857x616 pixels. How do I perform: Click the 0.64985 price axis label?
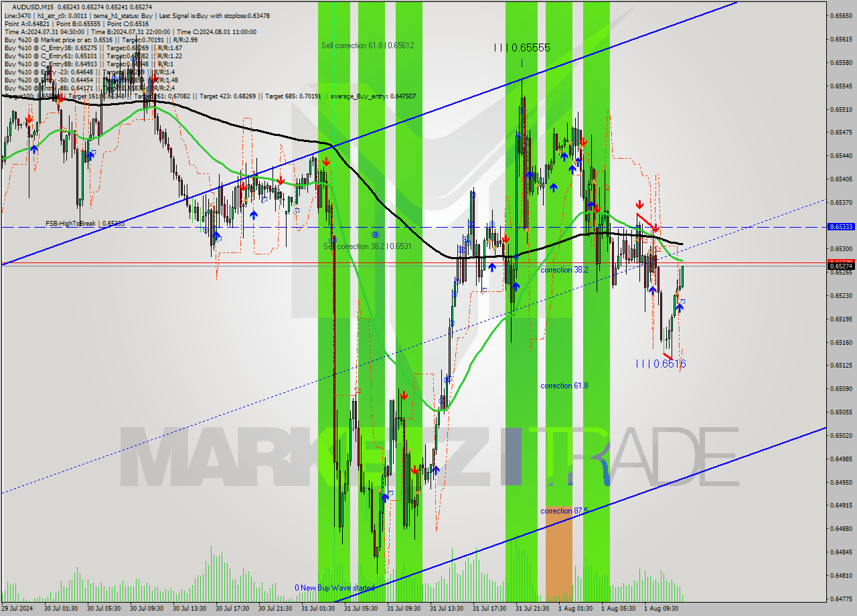tap(841, 459)
